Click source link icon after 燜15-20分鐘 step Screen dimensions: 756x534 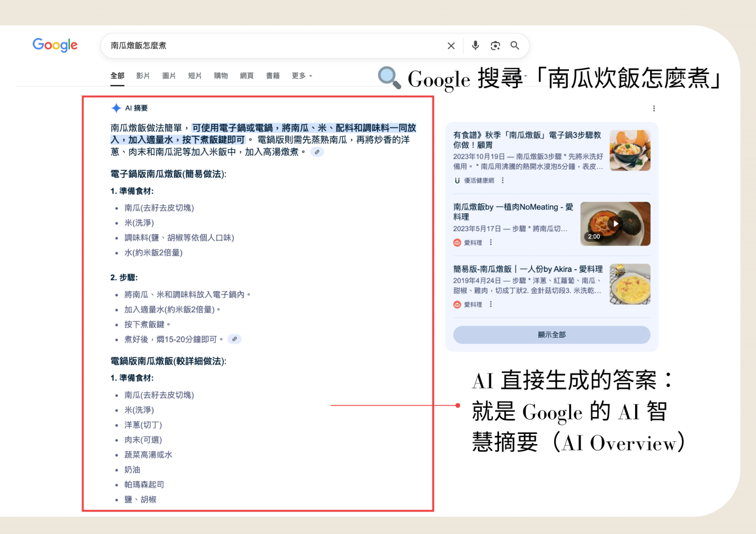[x=234, y=339]
